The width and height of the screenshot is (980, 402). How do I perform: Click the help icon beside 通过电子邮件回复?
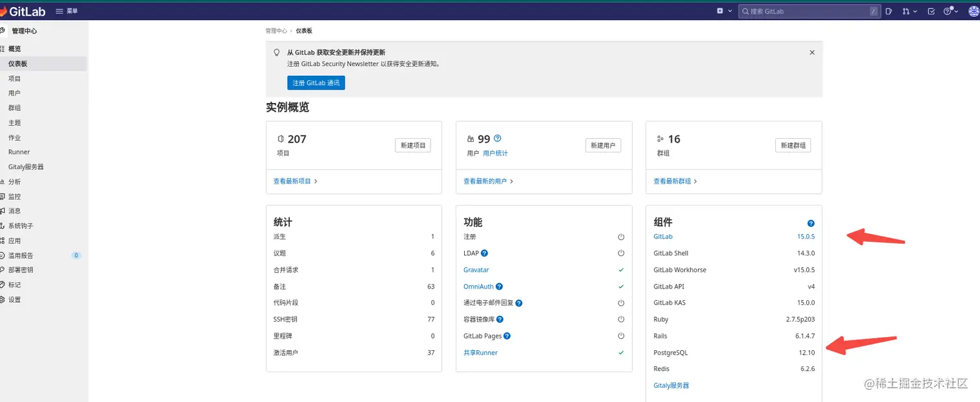click(x=519, y=303)
